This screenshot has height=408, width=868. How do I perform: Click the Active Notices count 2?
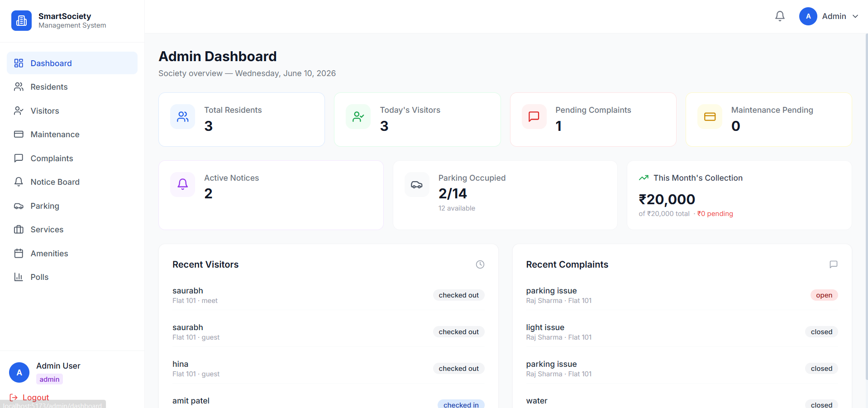click(x=208, y=193)
